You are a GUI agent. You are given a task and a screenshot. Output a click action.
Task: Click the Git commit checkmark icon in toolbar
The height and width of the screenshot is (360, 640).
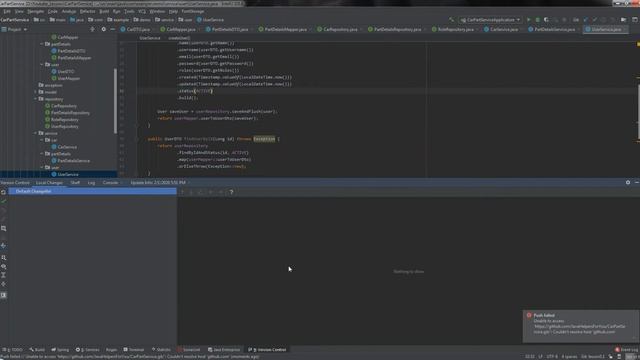(594, 20)
